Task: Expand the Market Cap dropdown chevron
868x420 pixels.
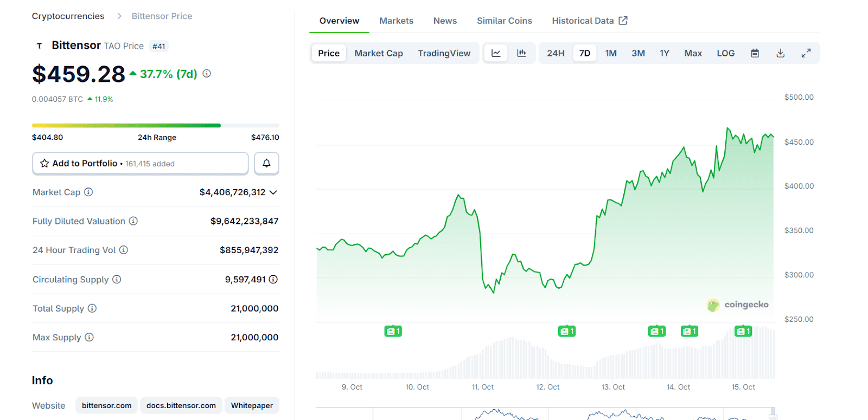Action: 273,192
